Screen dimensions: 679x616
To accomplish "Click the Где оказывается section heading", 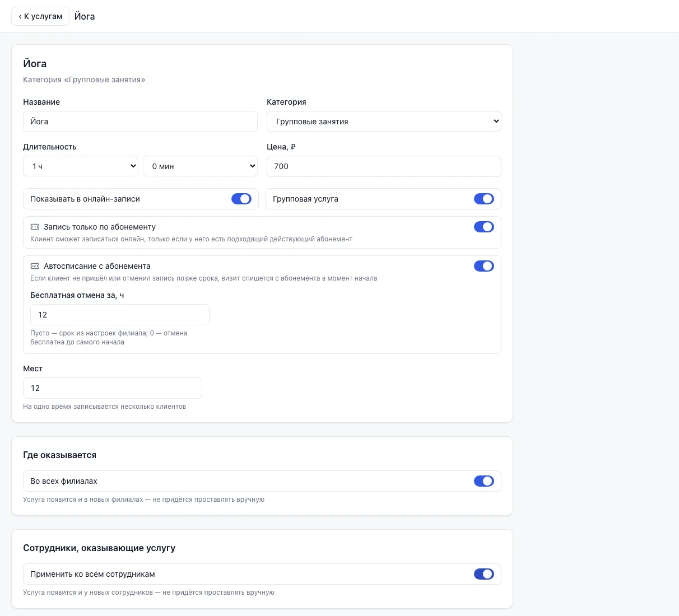I will tap(60, 455).
